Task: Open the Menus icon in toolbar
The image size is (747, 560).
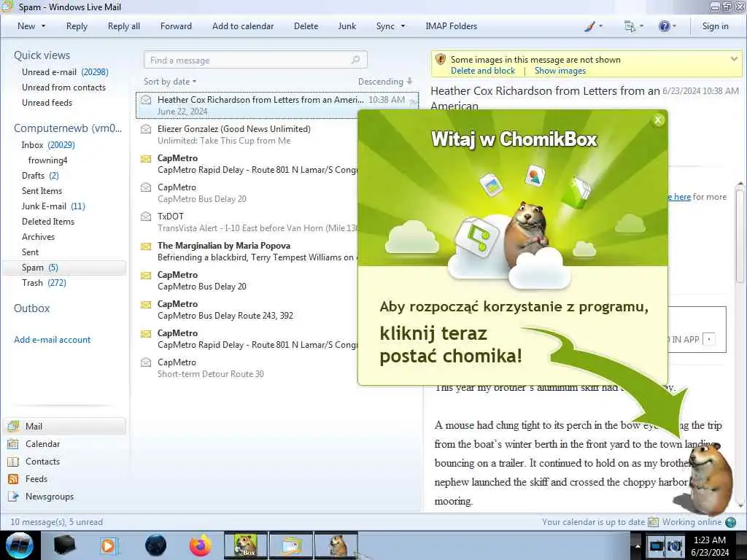Action: (630, 26)
